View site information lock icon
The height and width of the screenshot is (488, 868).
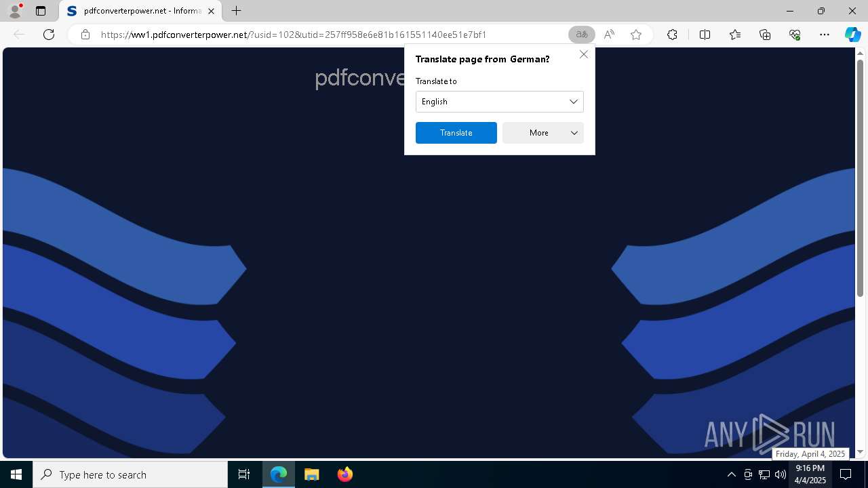(x=85, y=35)
